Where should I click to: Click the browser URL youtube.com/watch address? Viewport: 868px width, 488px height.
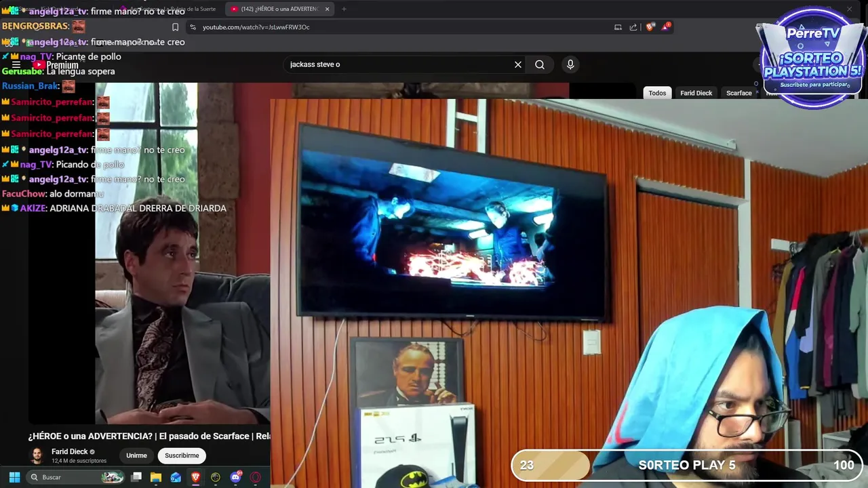pyautogui.click(x=256, y=27)
